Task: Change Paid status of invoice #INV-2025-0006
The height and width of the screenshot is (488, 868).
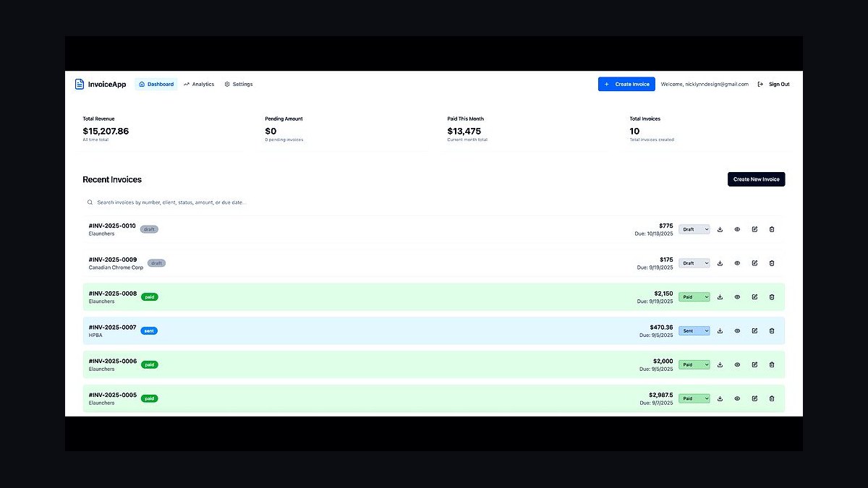Action: 694,364
